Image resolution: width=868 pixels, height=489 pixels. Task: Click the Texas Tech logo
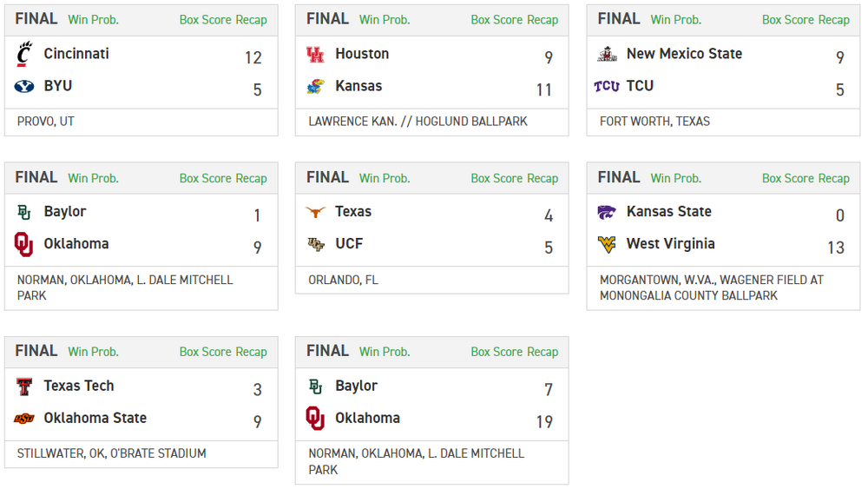click(24, 387)
